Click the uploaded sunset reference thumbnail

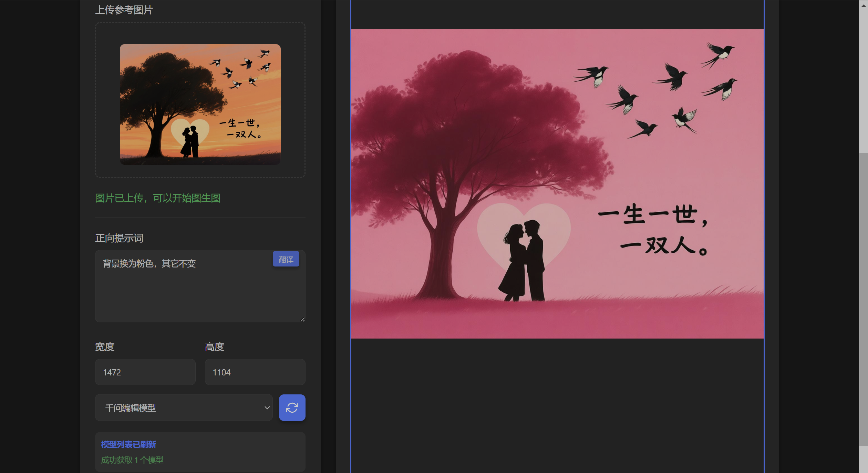click(200, 104)
